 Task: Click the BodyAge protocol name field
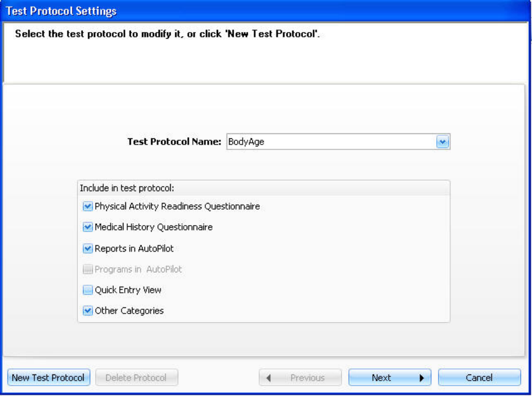[x=331, y=142]
